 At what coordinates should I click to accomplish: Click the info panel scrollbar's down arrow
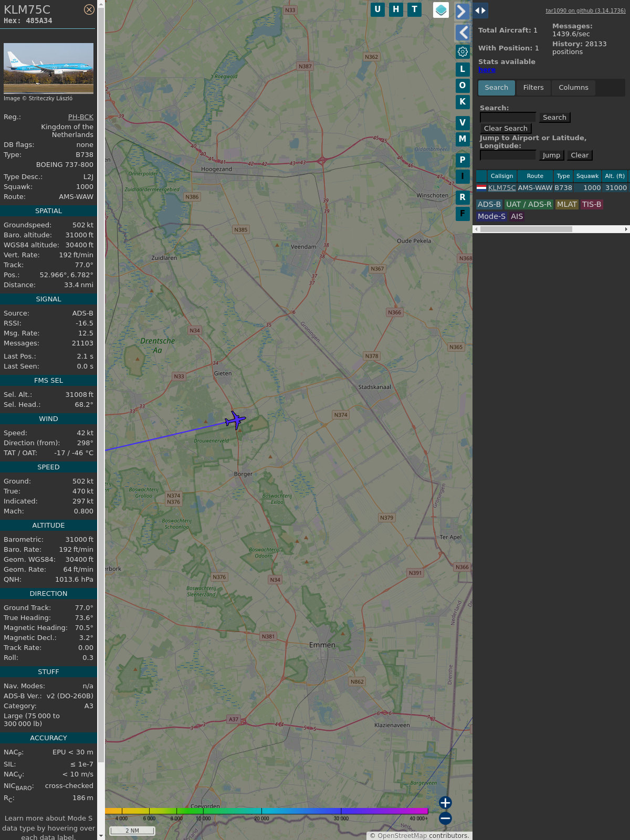click(101, 836)
